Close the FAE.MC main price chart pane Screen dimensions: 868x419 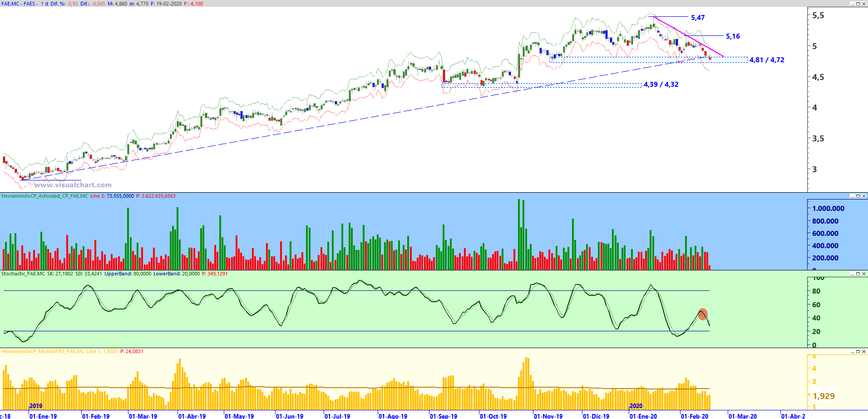(x=864, y=4)
